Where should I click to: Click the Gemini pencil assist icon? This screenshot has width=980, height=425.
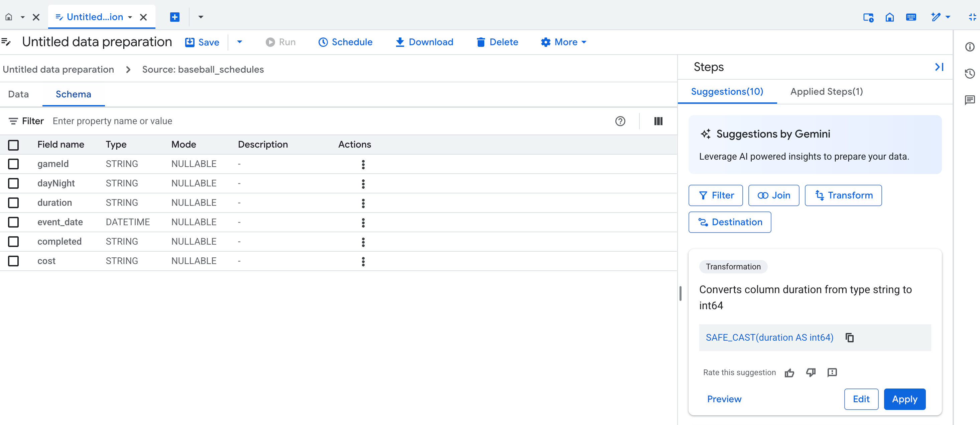(936, 17)
